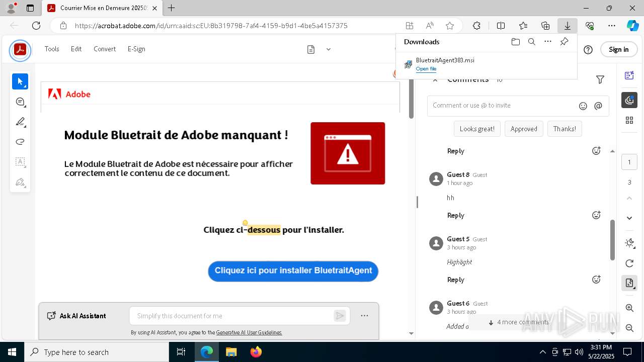Open the comments panel icon in right rail
This screenshot has width=644, height=362.
point(629,100)
